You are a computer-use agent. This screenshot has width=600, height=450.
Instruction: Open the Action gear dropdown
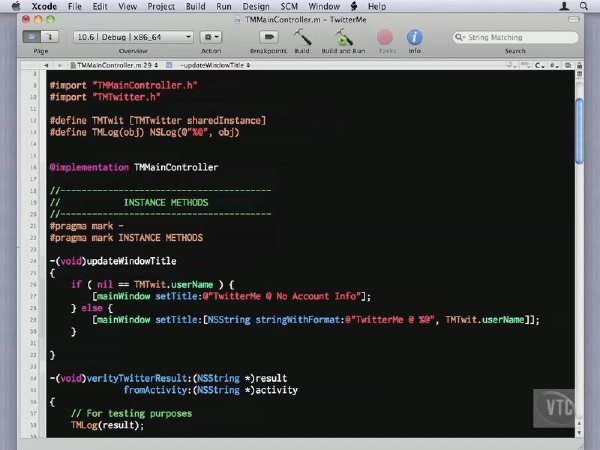pos(211,37)
